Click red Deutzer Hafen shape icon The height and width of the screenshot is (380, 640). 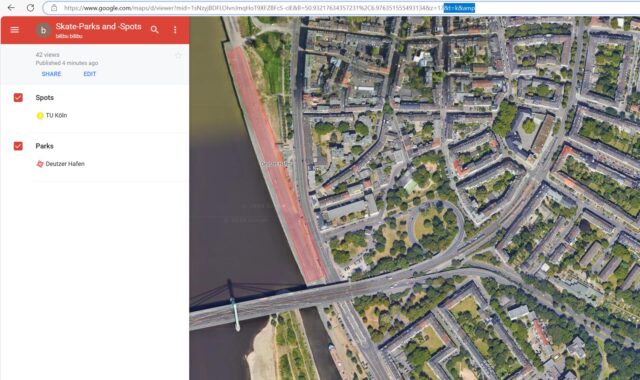40,164
